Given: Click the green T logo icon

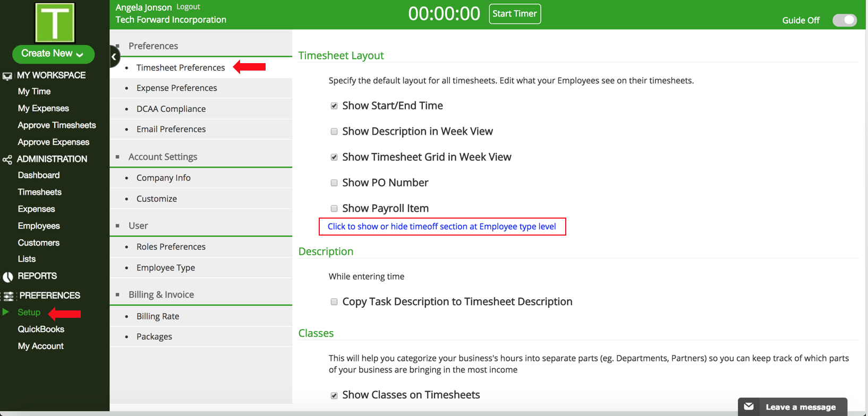Looking at the screenshot, I should click(x=55, y=23).
